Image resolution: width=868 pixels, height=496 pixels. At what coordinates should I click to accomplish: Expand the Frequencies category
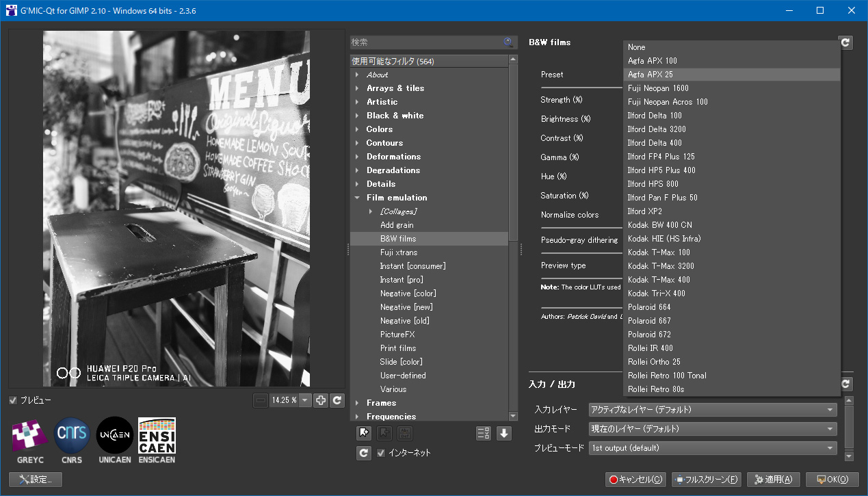point(357,417)
